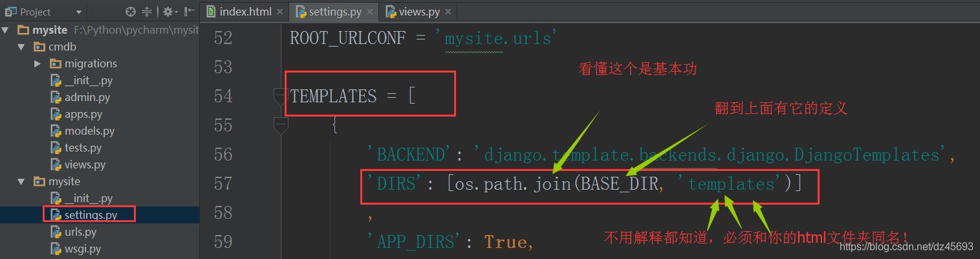Click the scroll-from-source target icon
This screenshot has height=259, width=980.
click(x=131, y=12)
